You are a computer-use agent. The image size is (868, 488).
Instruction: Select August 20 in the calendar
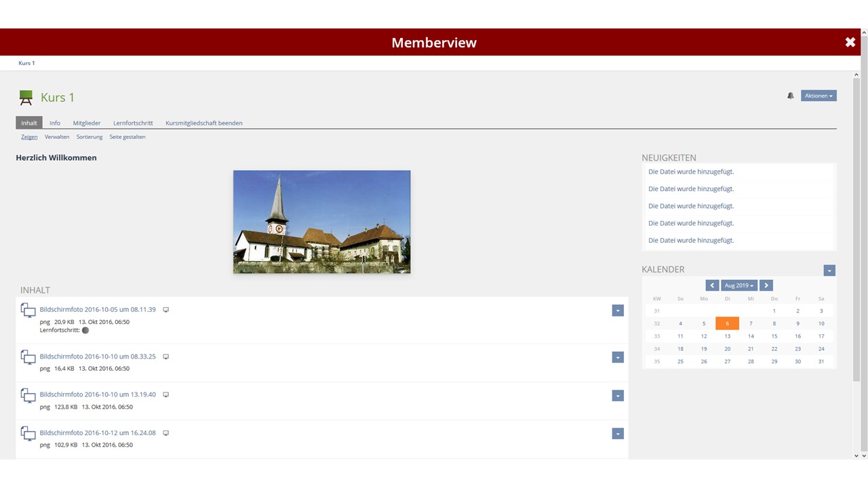727,349
